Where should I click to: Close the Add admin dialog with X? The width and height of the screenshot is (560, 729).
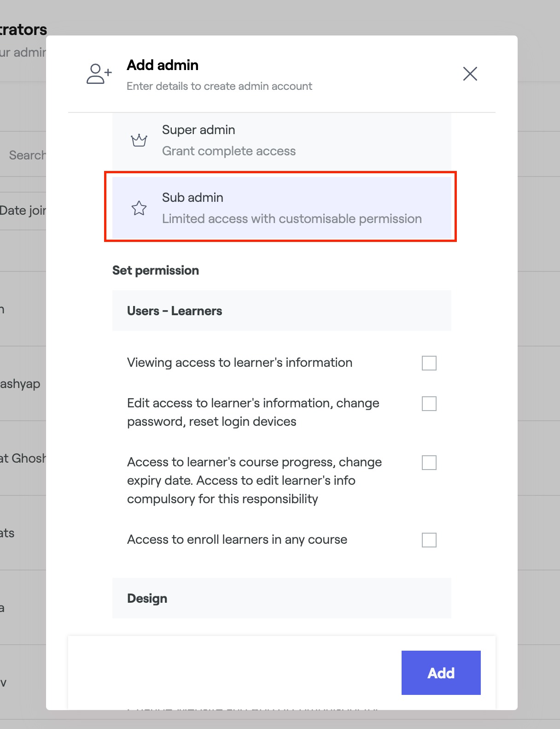(470, 74)
